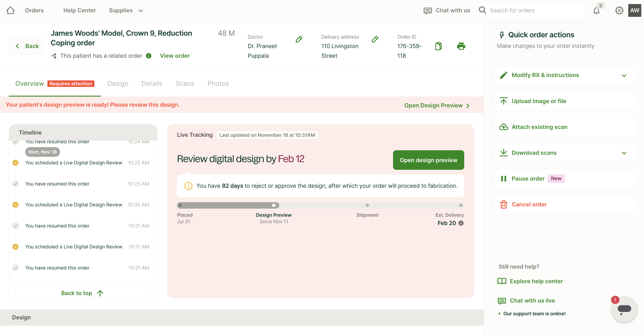Open settings gear icon

[619, 11]
